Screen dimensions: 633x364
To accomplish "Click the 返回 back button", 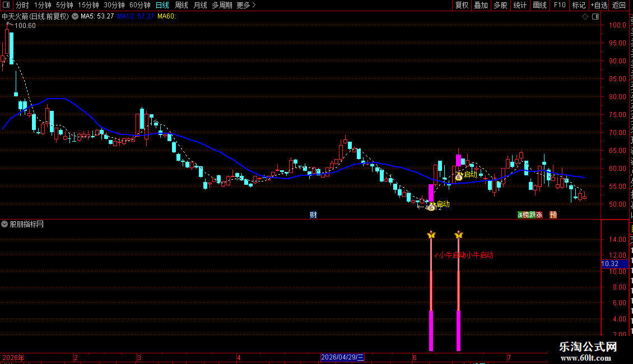I will (619, 5).
